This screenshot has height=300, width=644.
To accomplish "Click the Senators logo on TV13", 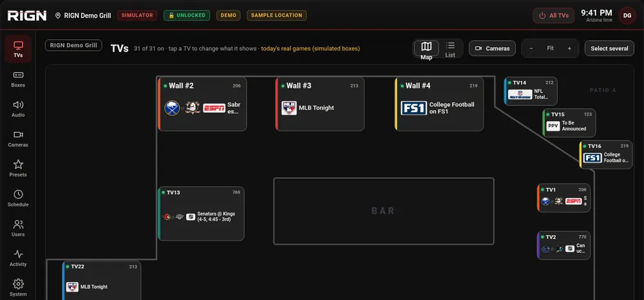I will click(x=167, y=217).
